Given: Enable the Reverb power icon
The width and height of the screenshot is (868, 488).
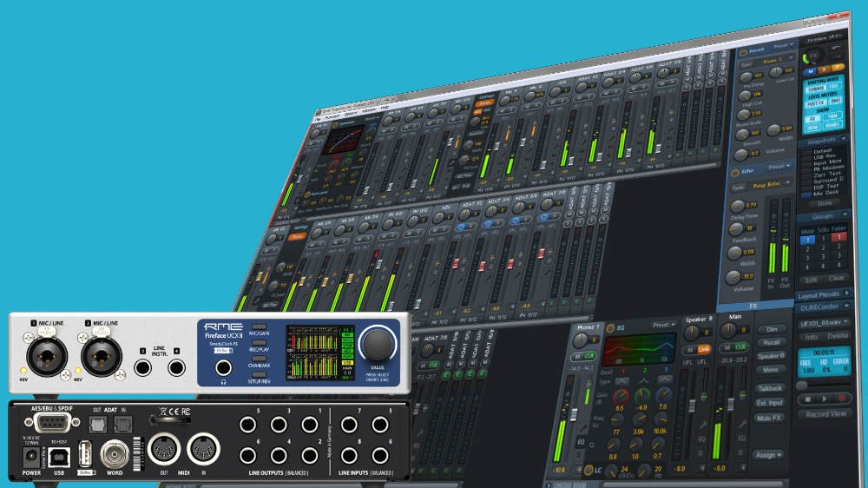Looking at the screenshot, I should click(743, 53).
